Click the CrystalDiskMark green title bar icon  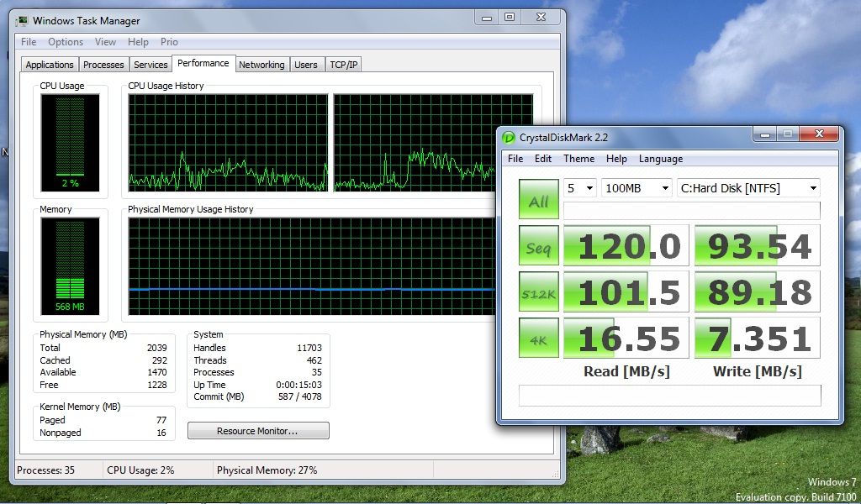(x=509, y=137)
